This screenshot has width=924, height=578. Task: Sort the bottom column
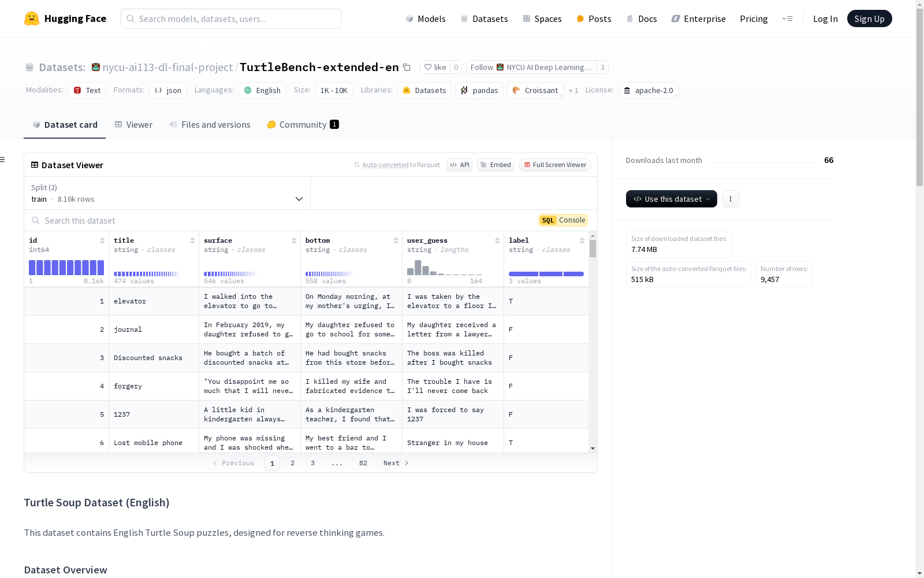tap(396, 240)
